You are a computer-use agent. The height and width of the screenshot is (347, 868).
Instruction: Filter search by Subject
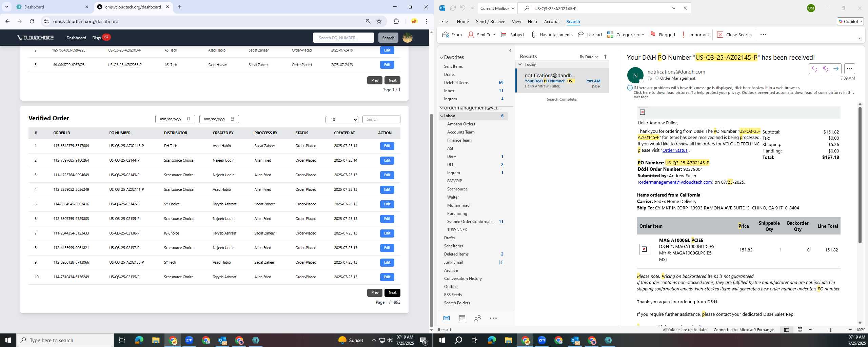coord(513,35)
